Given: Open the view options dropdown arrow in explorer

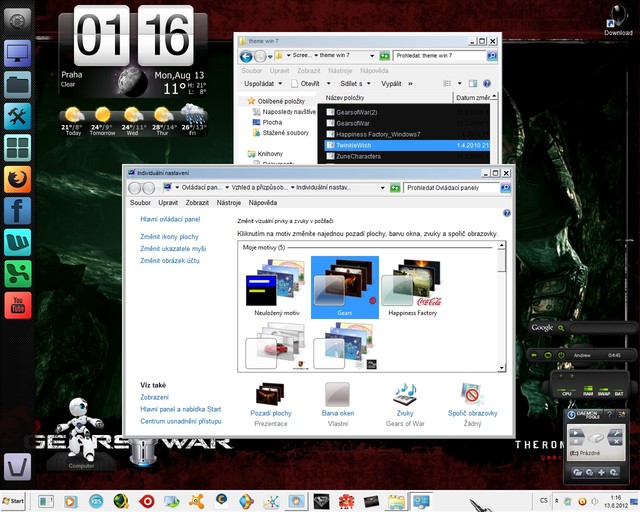Looking at the screenshot, I should (458, 84).
